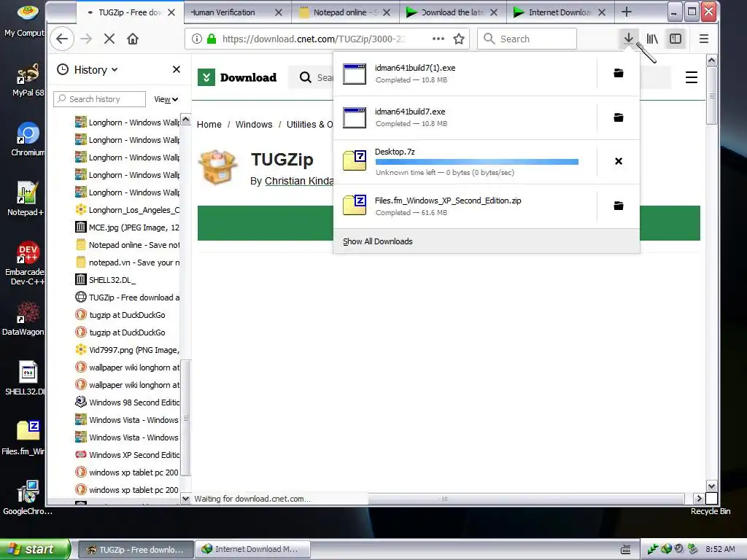The image size is (747, 560).
Task: Open Vid7997.png history entry
Action: pyautogui.click(x=127, y=349)
